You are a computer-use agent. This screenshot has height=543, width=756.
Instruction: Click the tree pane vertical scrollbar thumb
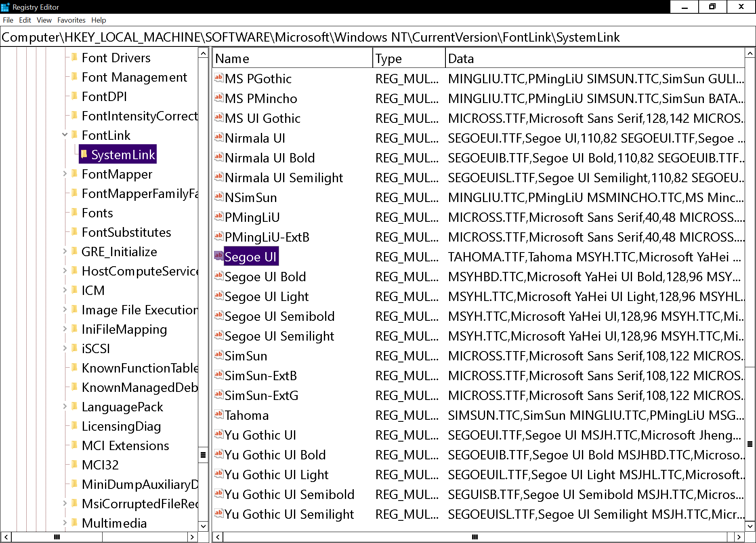203,455
